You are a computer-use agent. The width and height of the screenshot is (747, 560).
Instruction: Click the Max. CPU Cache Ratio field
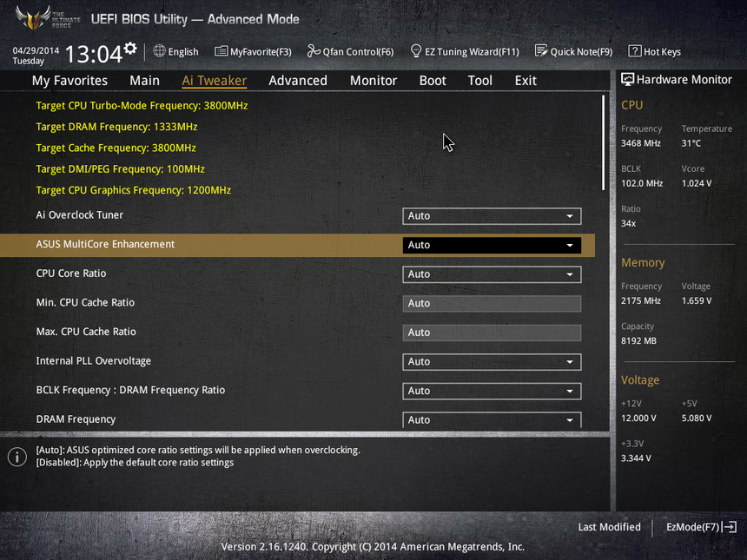tap(492, 333)
